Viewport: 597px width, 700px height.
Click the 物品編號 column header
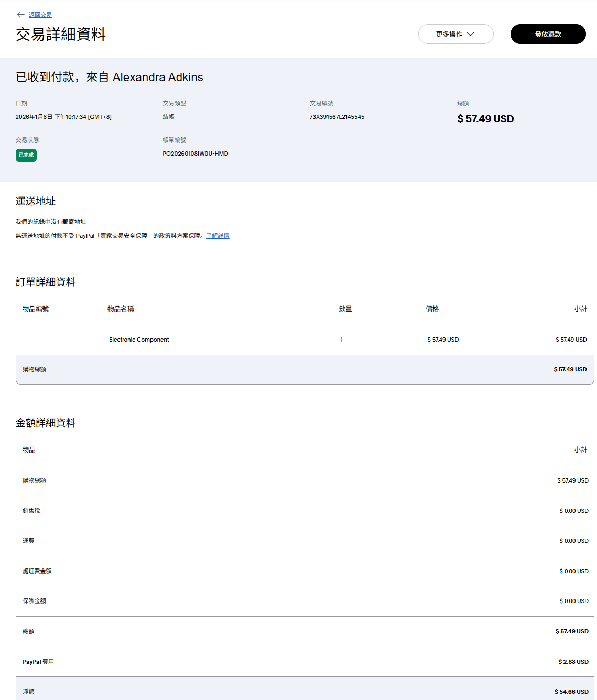(36, 309)
